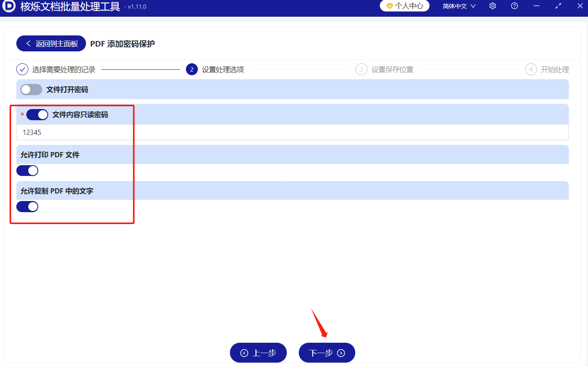Disable the 文件内容只读密码 switch
Image resolution: width=588 pixels, height=367 pixels.
coord(37,114)
